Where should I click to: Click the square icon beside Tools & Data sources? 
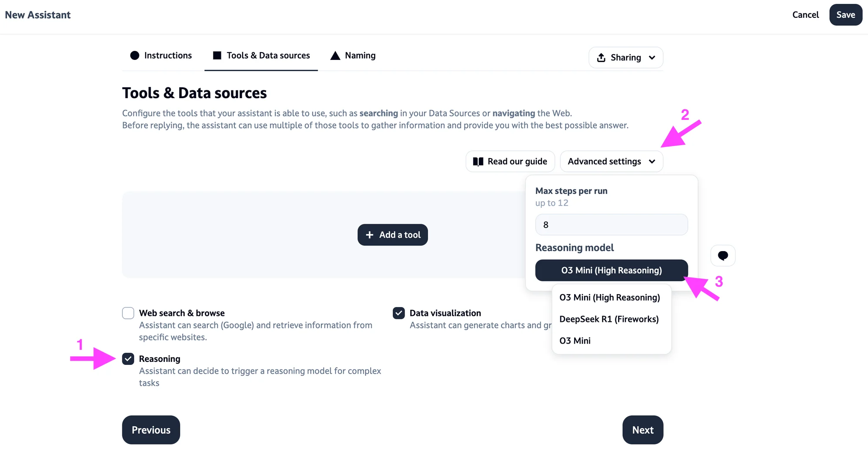(x=217, y=55)
